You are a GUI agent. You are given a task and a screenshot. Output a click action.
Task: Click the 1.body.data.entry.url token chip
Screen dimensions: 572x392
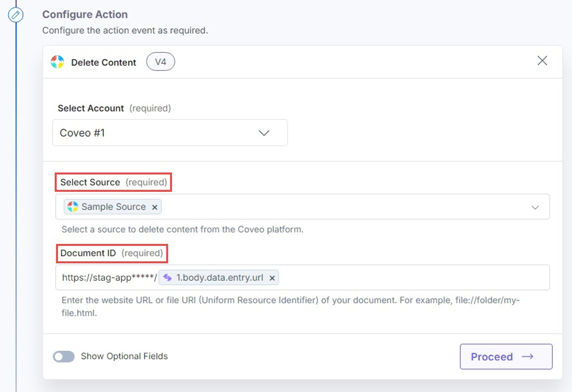click(x=219, y=278)
